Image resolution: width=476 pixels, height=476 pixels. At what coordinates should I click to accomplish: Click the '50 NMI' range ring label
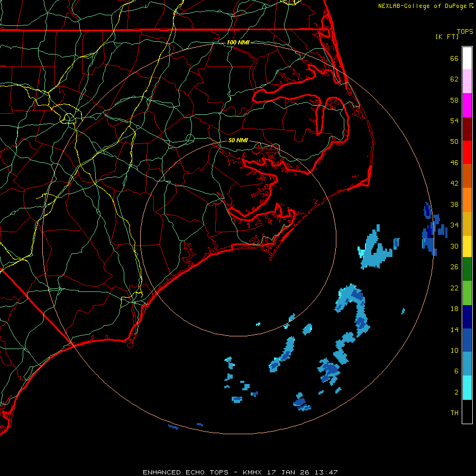click(238, 140)
